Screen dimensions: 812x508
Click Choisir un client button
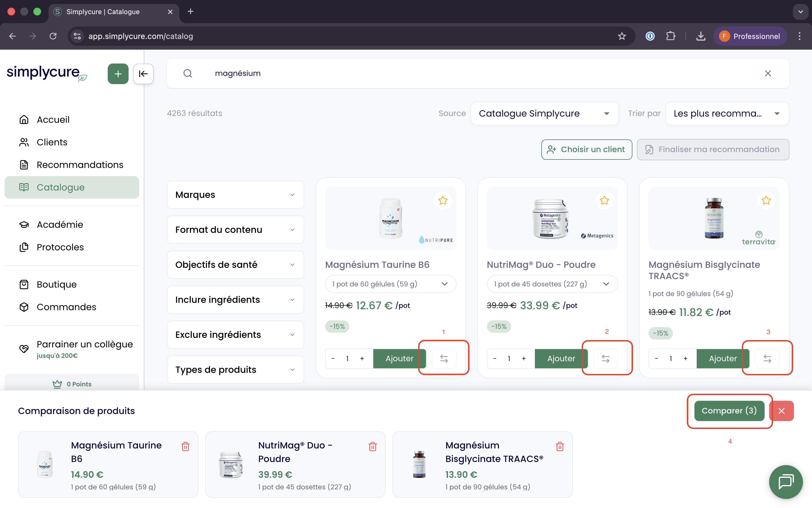[x=586, y=150]
